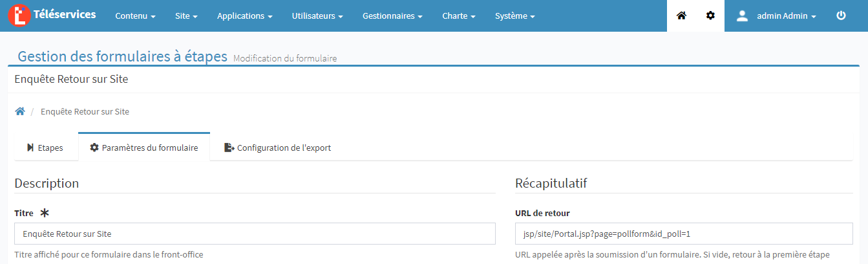Screen dimensions: 868x264
Task: Click the power logout icon
Action: [x=841, y=16]
